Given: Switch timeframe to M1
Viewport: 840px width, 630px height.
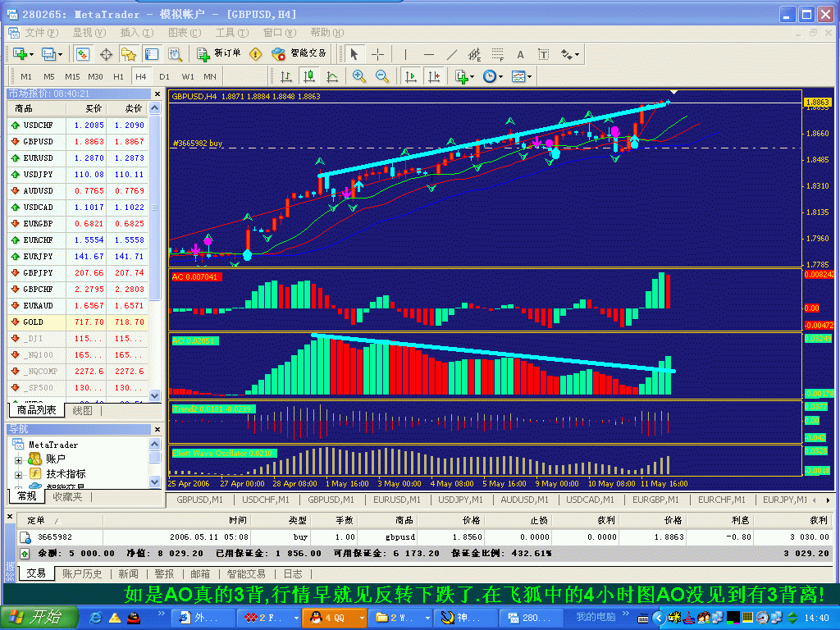Looking at the screenshot, I should (x=26, y=76).
